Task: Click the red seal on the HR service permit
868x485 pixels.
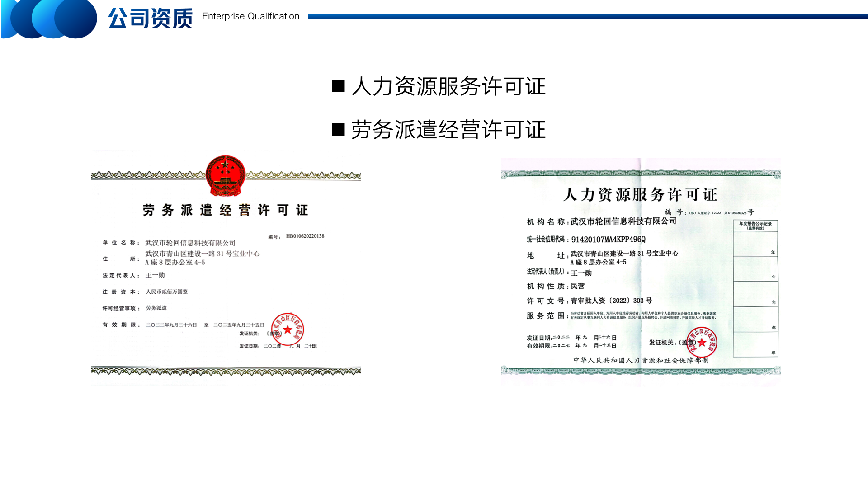Action: [701, 342]
